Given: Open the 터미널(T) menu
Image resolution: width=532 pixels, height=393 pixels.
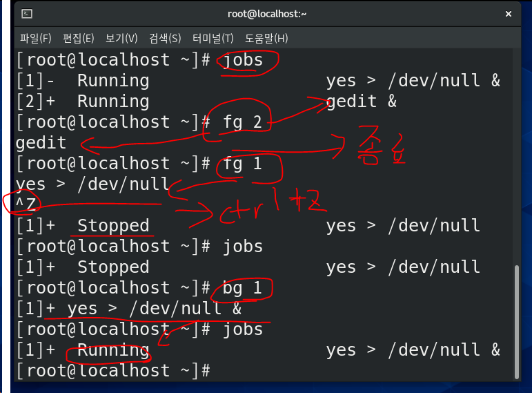Looking at the screenshot, I should coord(213,38).
